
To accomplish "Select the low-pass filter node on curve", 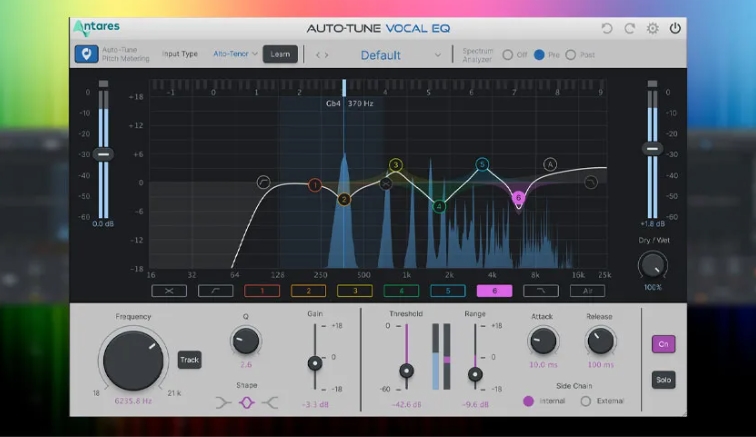I will [x=591, y=182].
